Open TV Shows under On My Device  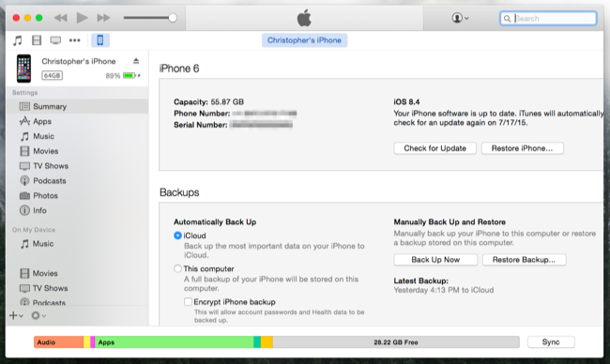click(x=77, y=288)
